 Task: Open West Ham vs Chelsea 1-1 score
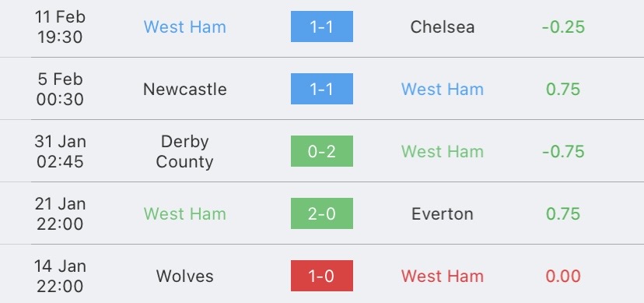pos(321,26)
